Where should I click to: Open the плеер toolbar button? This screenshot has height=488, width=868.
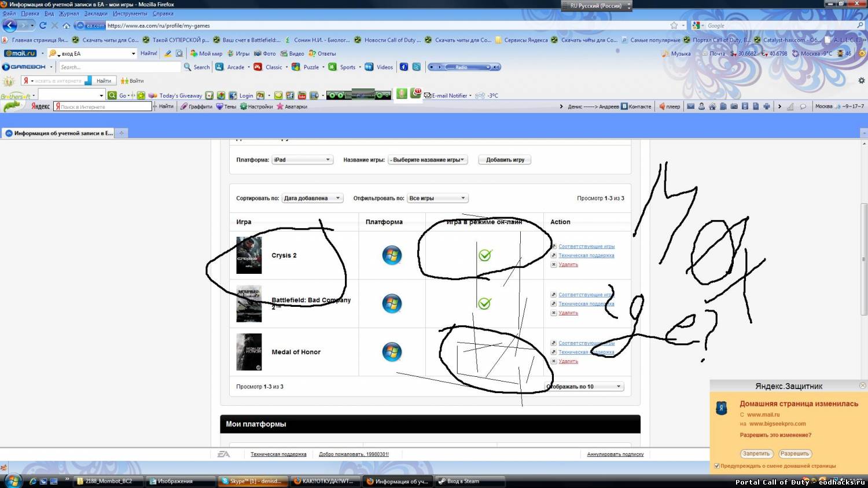click(x=670, y=107)
